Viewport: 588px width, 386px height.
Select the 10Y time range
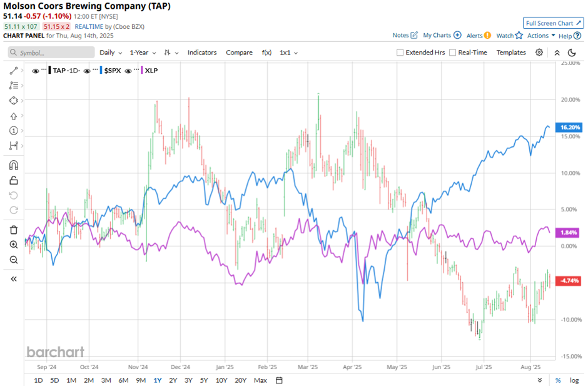[221, 380]
